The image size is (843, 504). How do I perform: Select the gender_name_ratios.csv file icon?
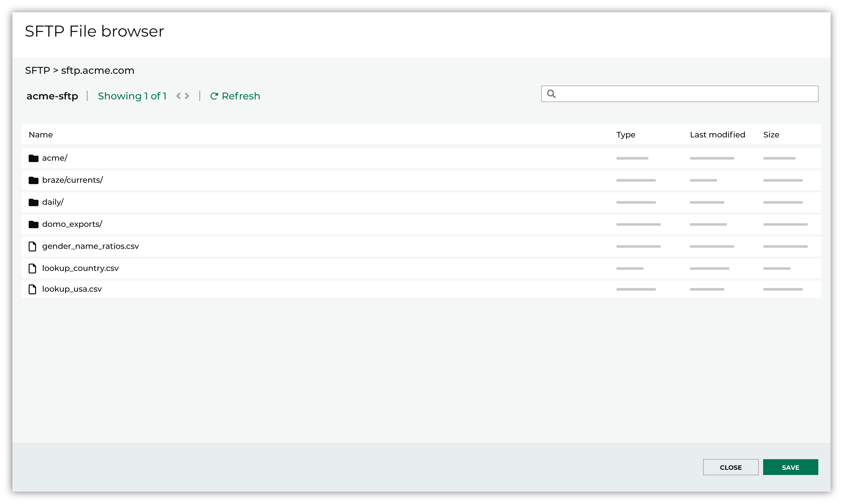33,246
